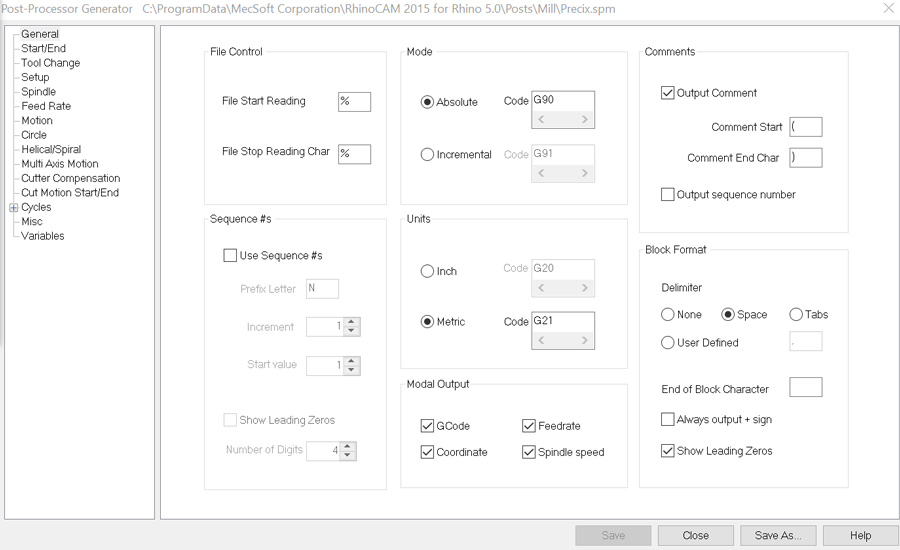This screenshot has width=900, height=550.
Task: Uncheck Output Comment option
Action: 667,93
